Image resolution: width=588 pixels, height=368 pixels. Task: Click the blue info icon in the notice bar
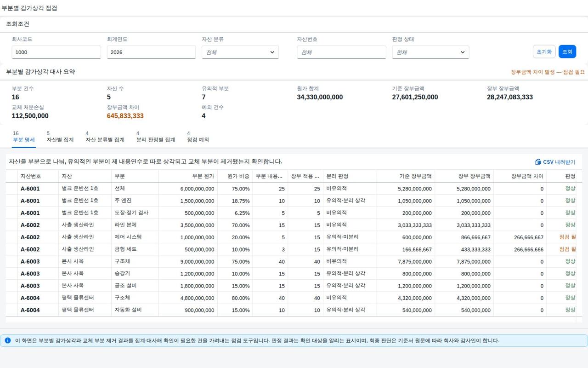point(7,340)
